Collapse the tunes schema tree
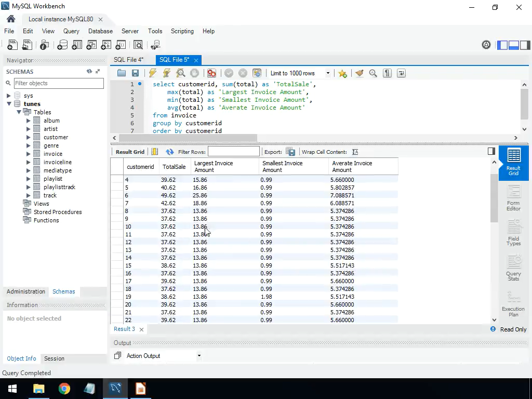This screenshot has width=532, height=399. 9,104
